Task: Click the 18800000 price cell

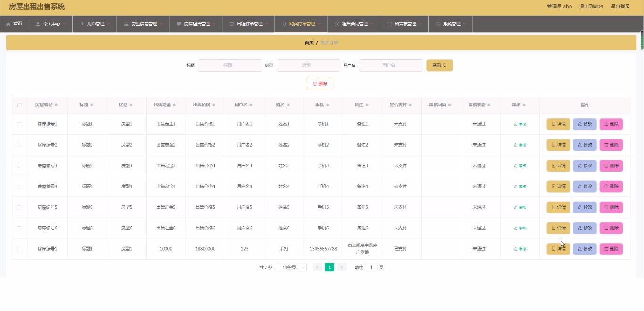Action: (x=206, y=249)
